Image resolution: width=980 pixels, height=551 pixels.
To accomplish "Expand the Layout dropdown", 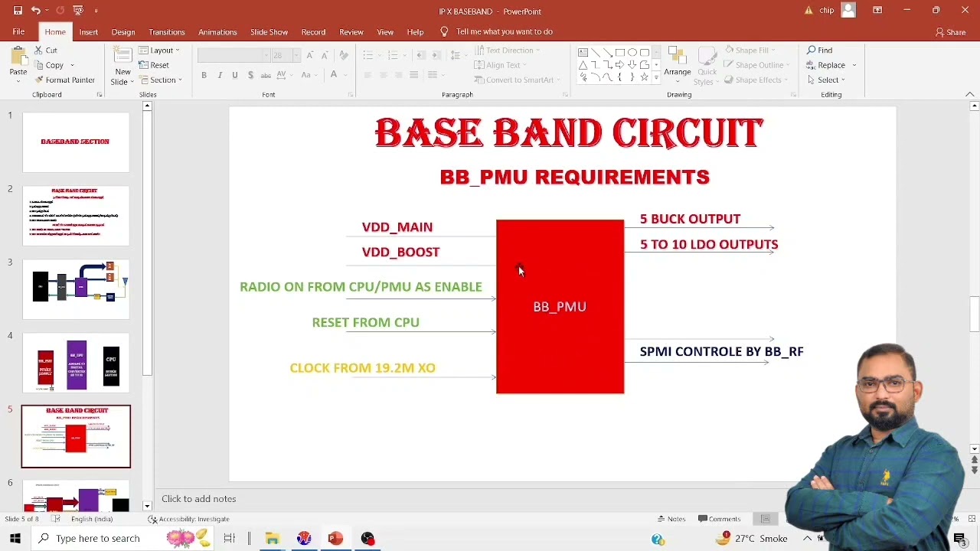I will (159, 51).
